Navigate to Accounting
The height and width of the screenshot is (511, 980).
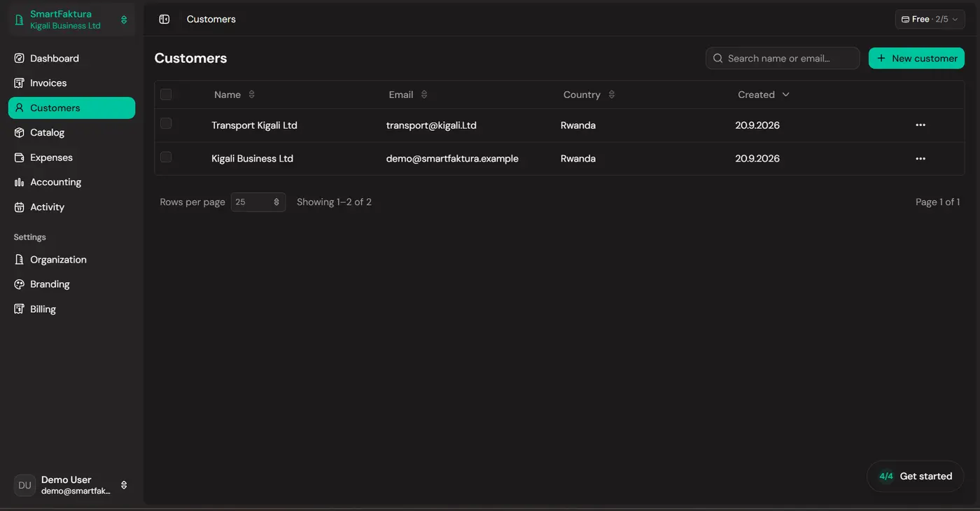[71, 182]
